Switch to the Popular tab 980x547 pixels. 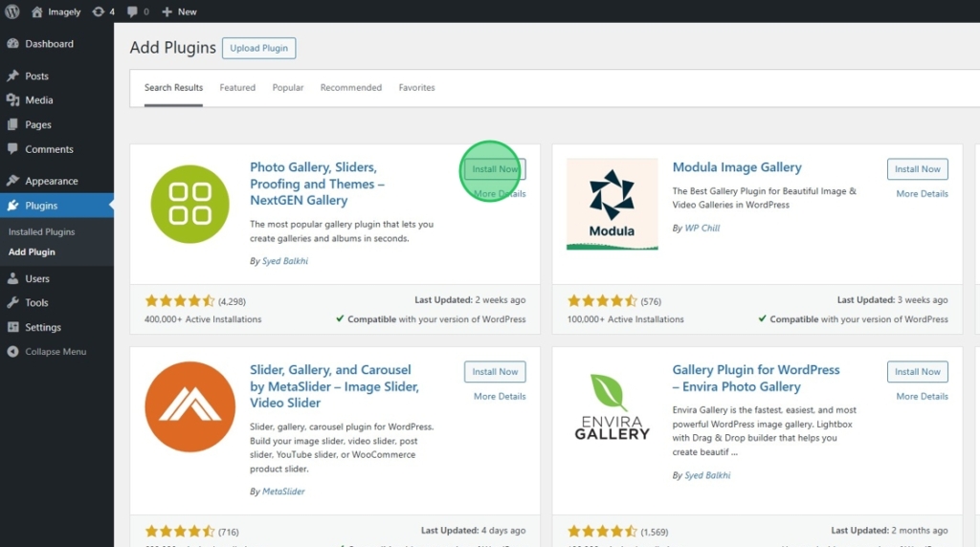pos(288,87)
